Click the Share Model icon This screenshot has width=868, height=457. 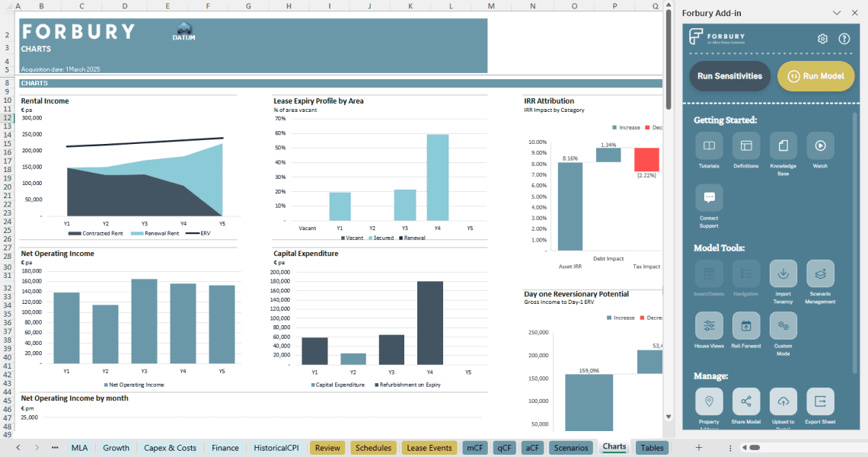point(746,401)
